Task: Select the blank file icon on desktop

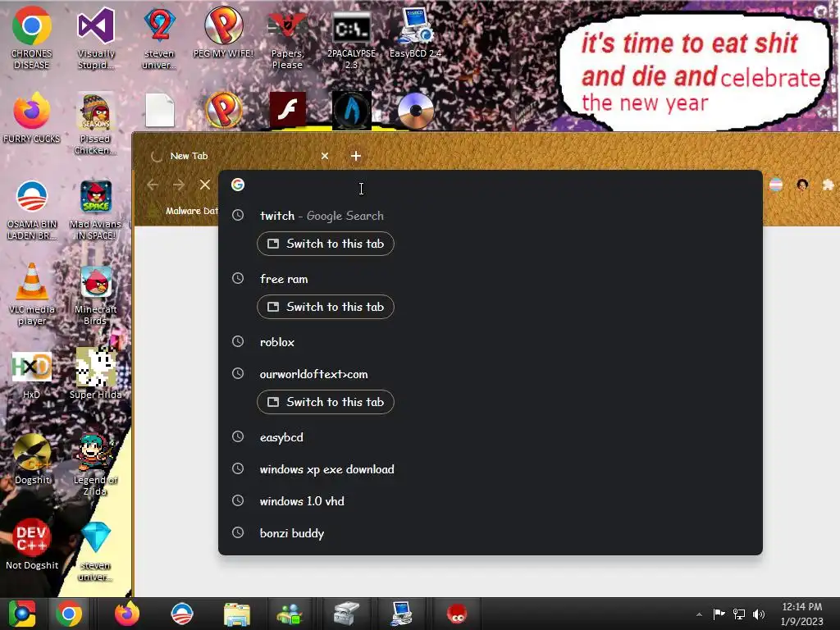Action: (x=160, y=111)
